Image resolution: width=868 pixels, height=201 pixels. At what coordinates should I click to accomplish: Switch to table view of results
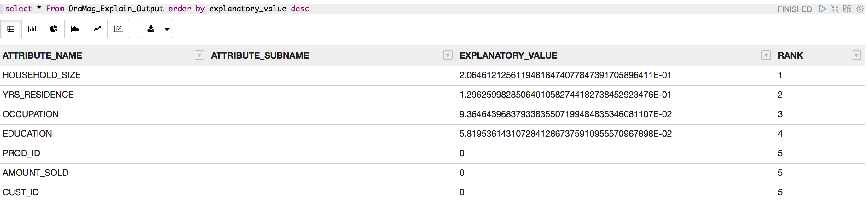[x=11, y=29]
